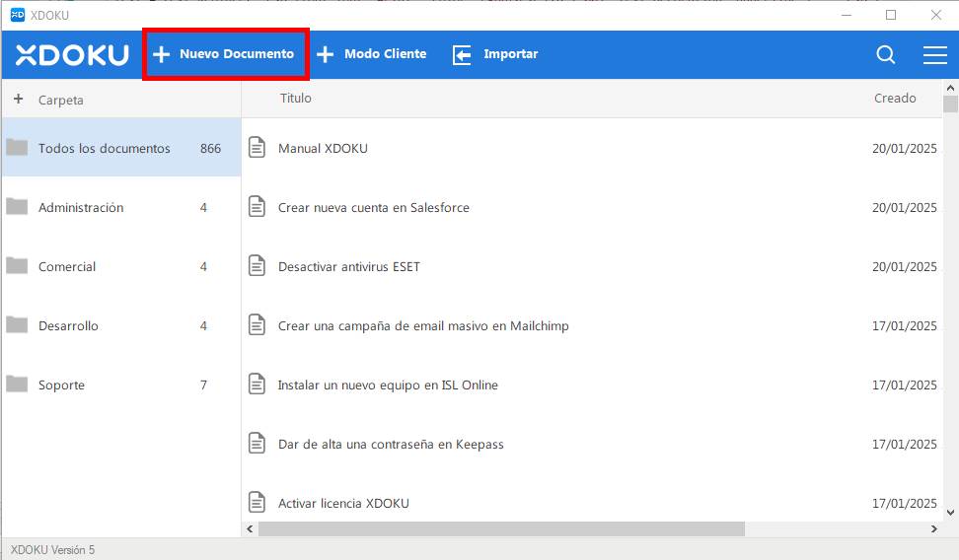Click the Importar arrow icon
Screen dimensions: 959x560
(462, 54)
